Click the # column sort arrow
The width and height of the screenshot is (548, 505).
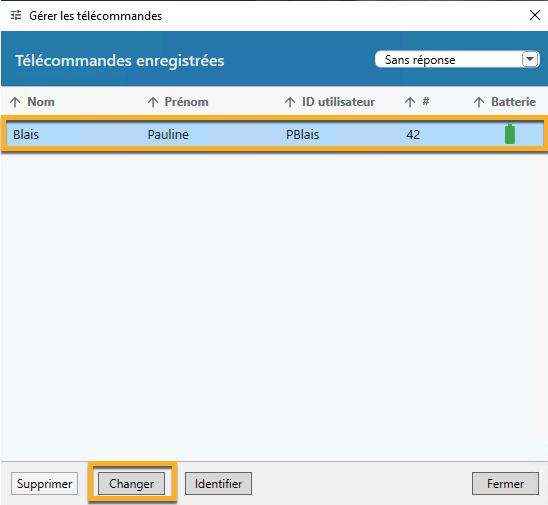tap(410, 102)
